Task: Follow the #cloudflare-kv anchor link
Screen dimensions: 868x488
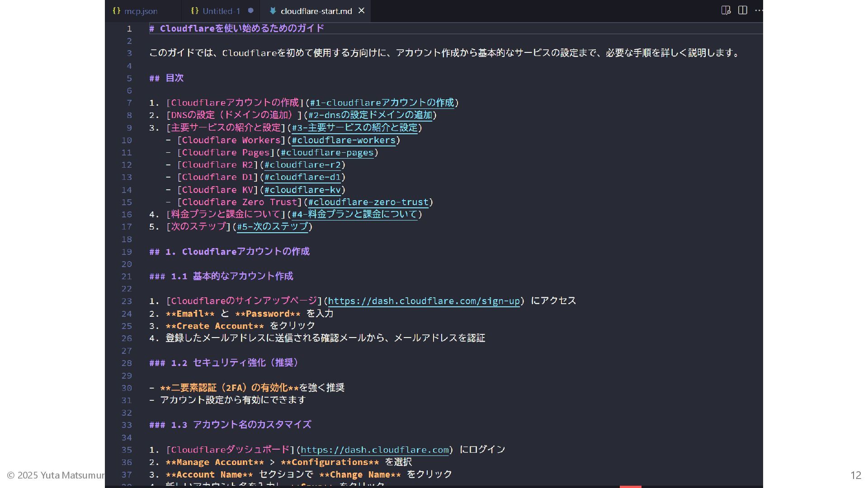Action: (302, 190)
